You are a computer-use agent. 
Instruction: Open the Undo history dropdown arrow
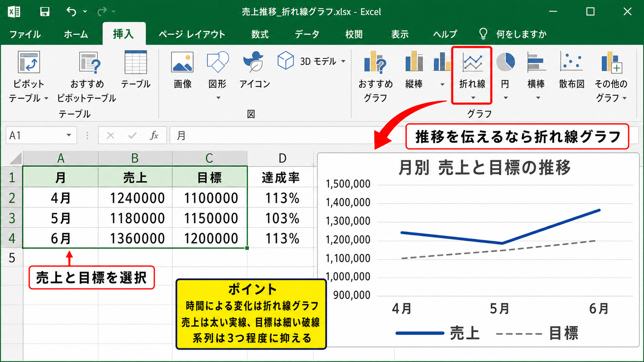click(85, 12)
